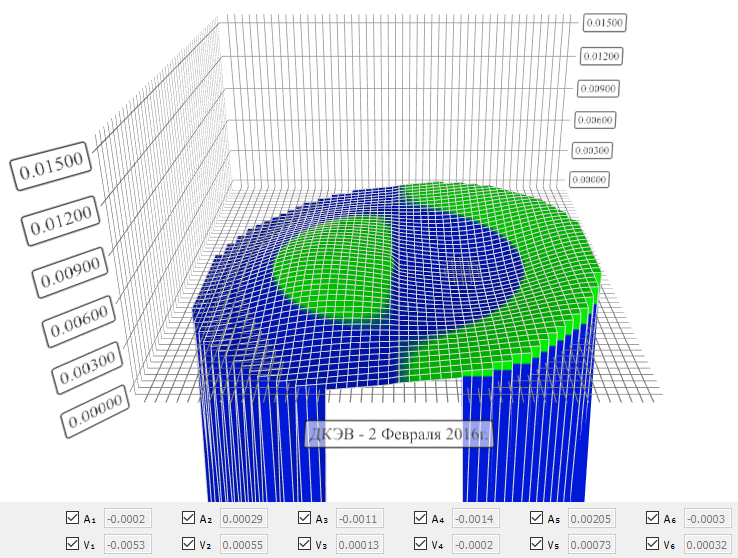Toggle the V₃ checkbox
The width and height of the screenshot is (738, 558).
[305, 544]
